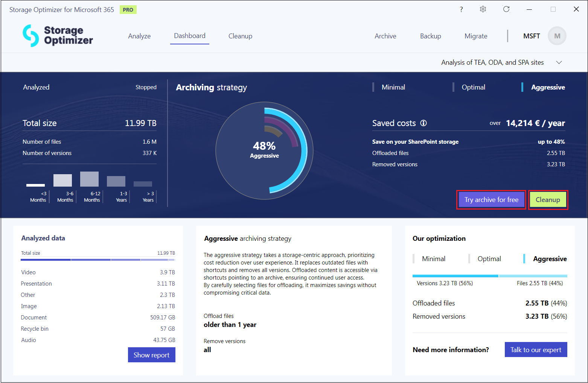
Task: Switch to the Analyze tab
Action: click(x=139, y=36)
